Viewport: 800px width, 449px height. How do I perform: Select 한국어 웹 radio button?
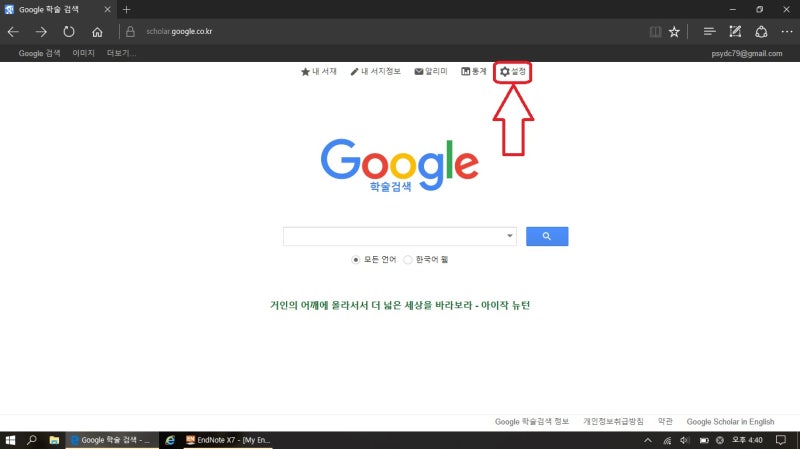click(x=408, y=260)
